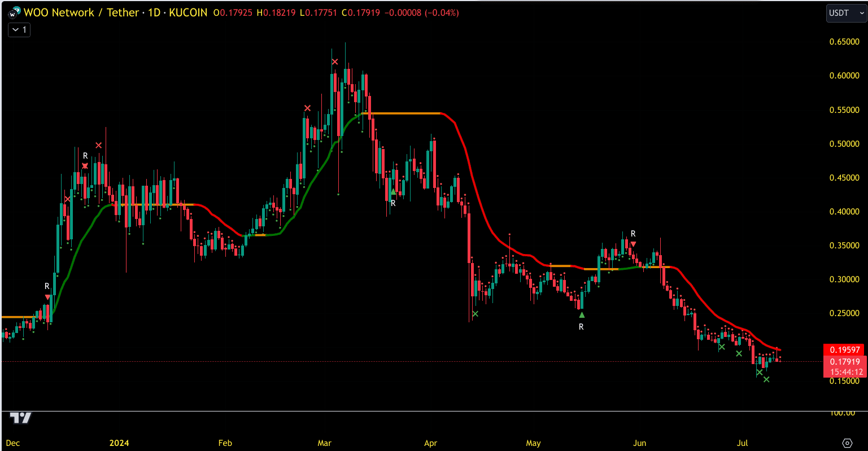Click the WOO Network coin logo

14,12
